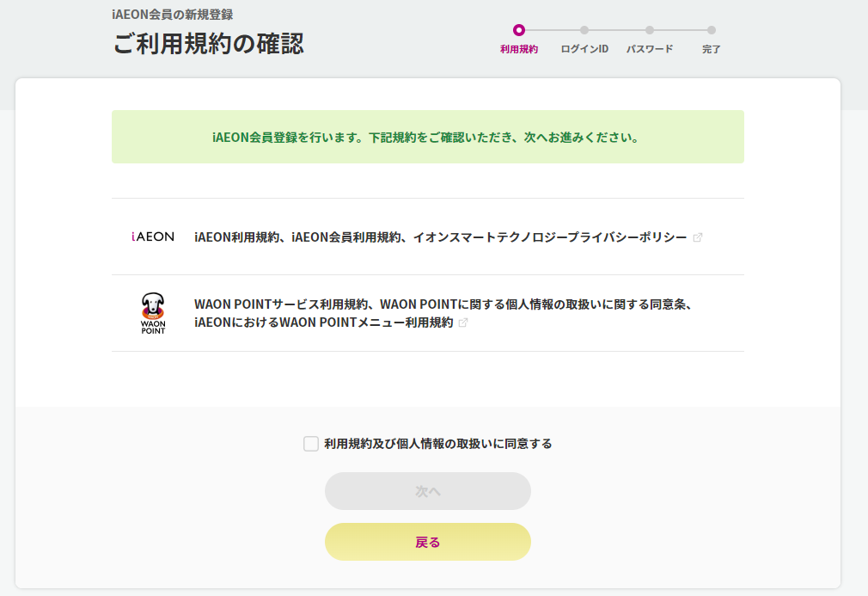Viewport: 868px width, 596px height.
Task: Click the green iAEON会員登録を行います notice text
Action: point(426,138)
